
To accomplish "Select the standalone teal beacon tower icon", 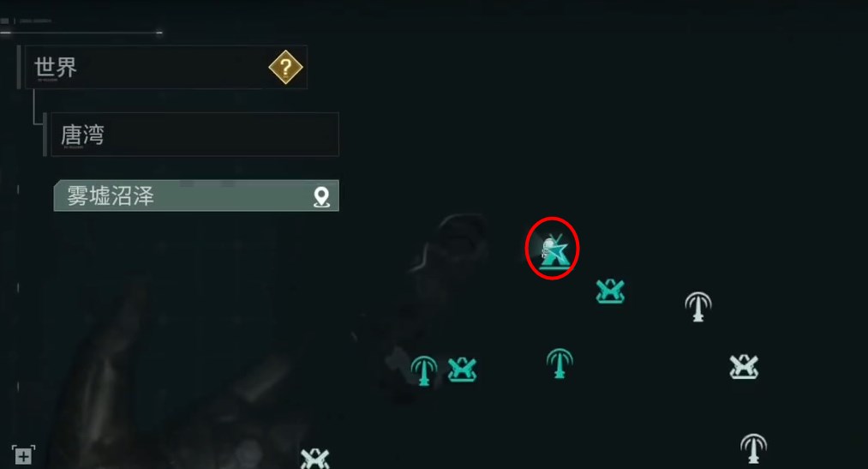I will tap(560, 364).
